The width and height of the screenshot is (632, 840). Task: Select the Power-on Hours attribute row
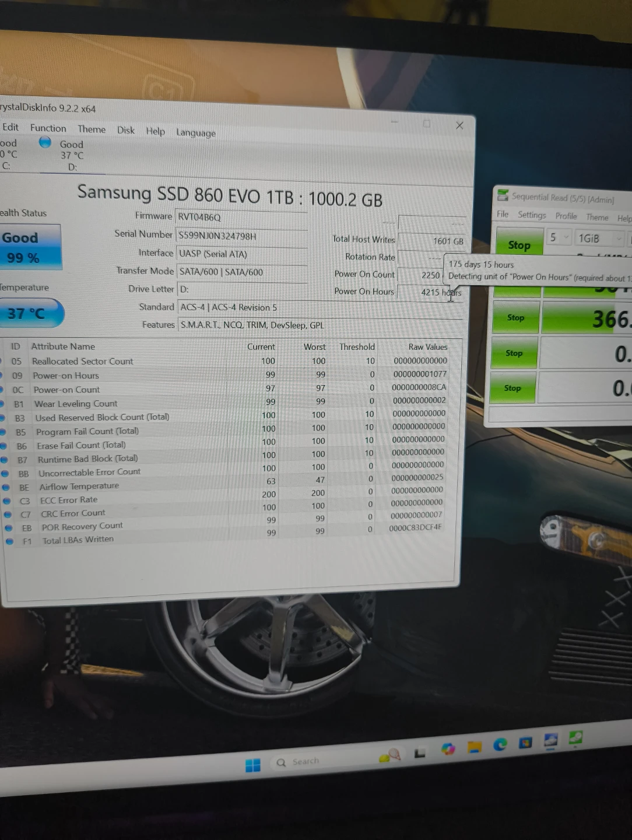pyautogui.click(x=230, y=375)
